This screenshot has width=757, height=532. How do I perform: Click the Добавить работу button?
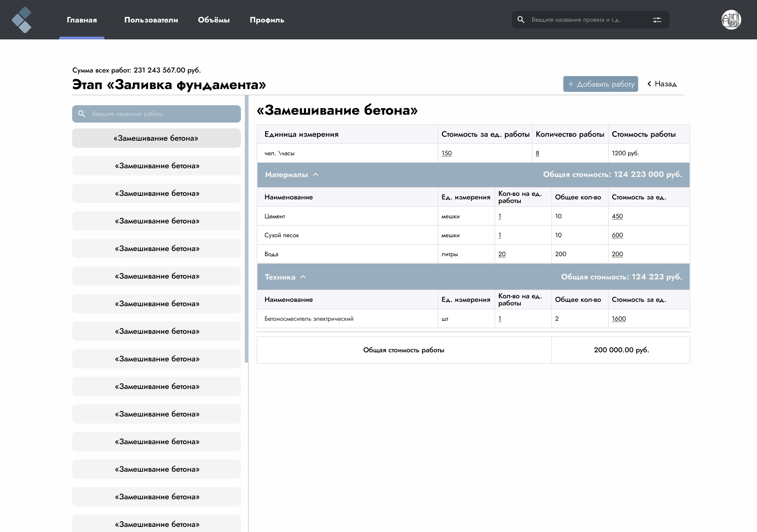(600, 84)
